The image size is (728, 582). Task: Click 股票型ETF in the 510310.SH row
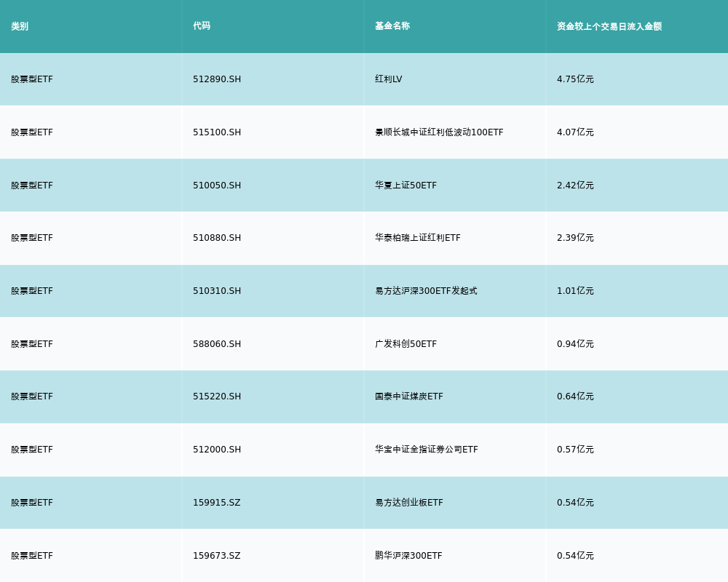(x=32, y=291)
